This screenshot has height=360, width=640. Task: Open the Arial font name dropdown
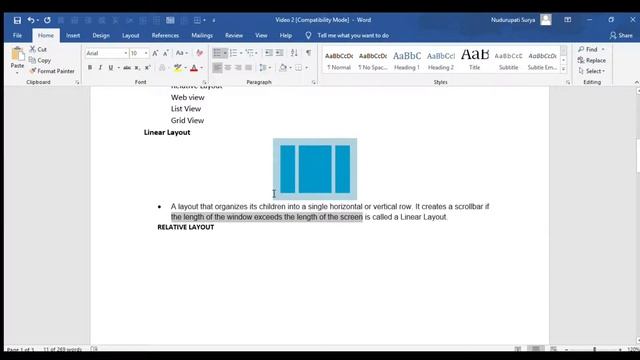pyautogui.click(x=125, y=53)
